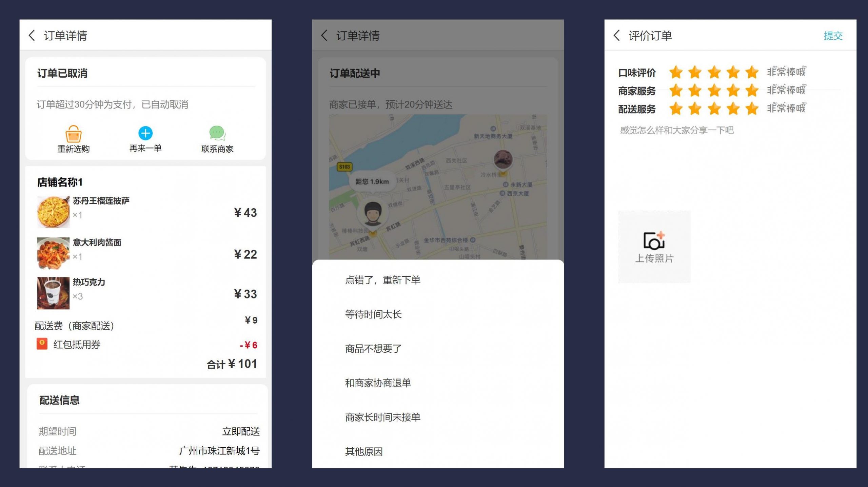The image size is (868, 487).
Task: Submit the review with 提交
Action: tap(833, 36)
